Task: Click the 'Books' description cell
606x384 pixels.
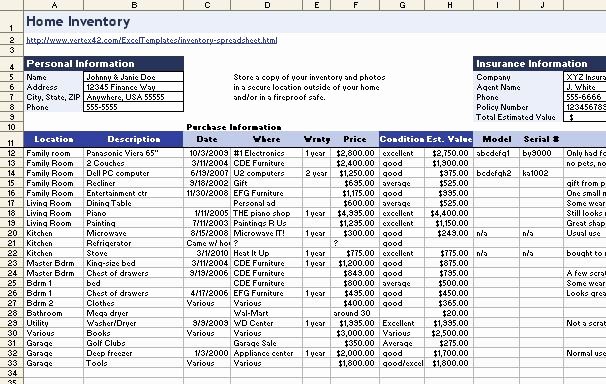Action: click(133, 333)
